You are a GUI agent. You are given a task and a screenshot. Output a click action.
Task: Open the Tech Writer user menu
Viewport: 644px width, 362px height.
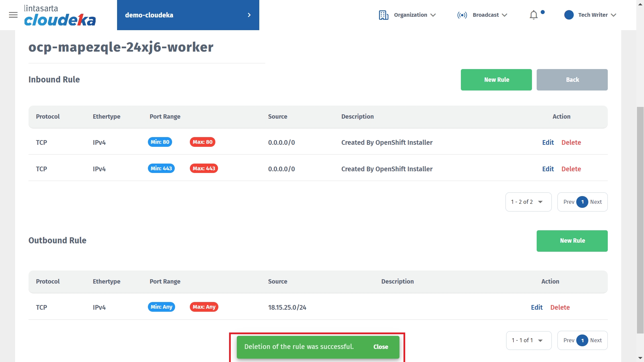(x=597, y=15)
